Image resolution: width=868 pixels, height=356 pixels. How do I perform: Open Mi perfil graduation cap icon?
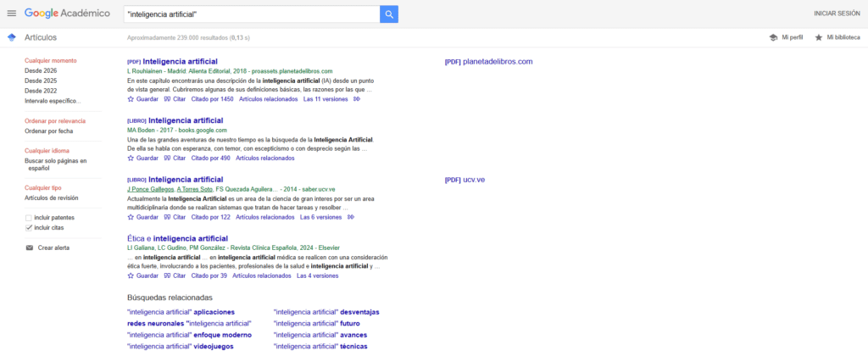point(773,37)
